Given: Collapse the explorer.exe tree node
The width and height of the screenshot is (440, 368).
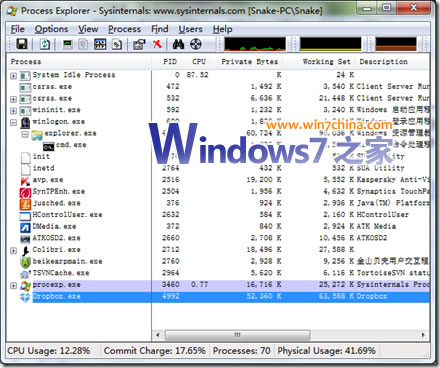Looking at the screenshot, I should coord(25,134).
